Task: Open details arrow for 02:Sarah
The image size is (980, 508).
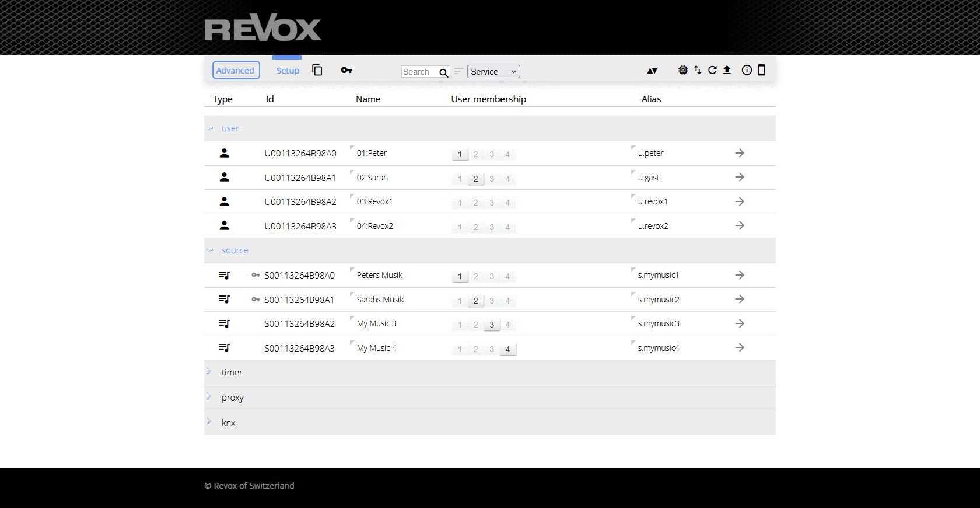Action: 740,177
